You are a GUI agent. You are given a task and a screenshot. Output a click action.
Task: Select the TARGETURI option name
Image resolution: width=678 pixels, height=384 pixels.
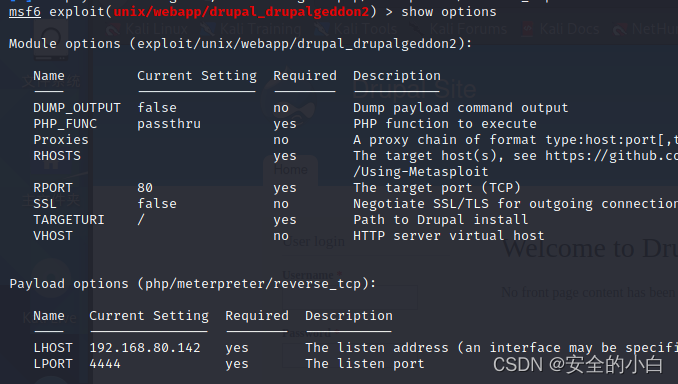click(69, 220)
